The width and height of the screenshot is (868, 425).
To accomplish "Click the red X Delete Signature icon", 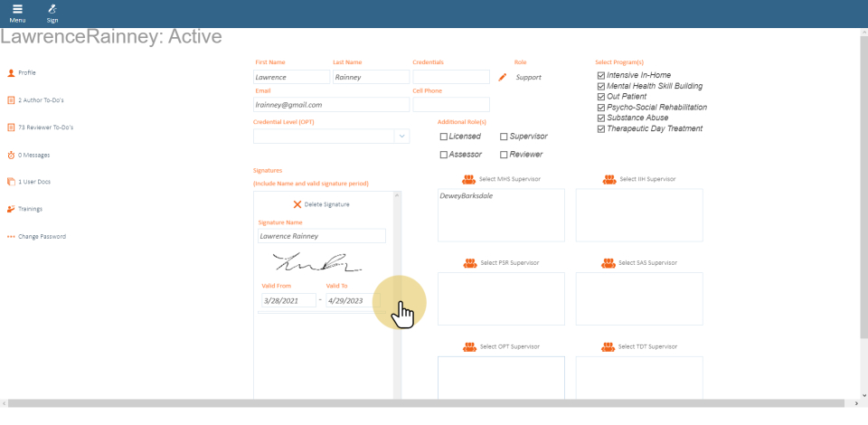I will click(297, 204).
